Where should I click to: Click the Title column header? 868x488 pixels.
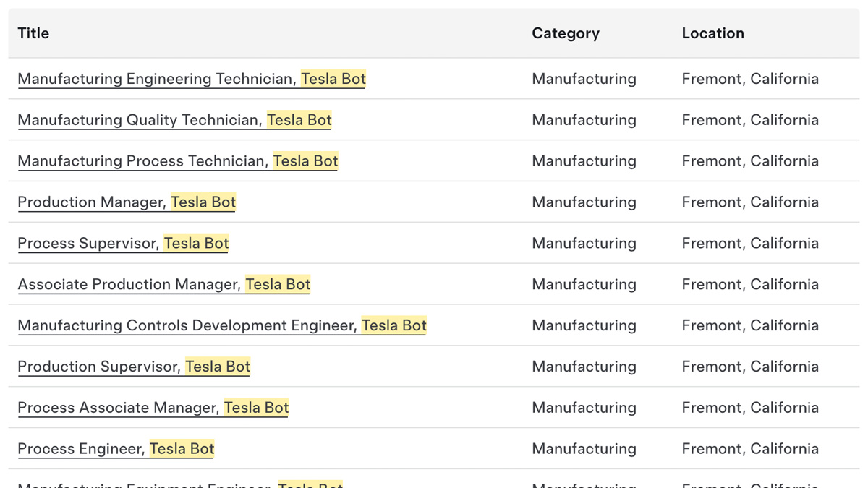[33, 33]
